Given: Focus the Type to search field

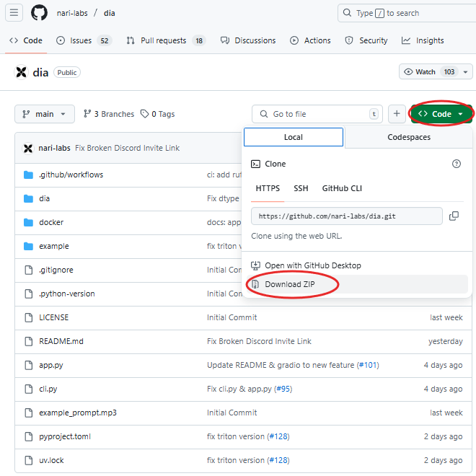Looking at the screenshot, I should click(407, 13).
